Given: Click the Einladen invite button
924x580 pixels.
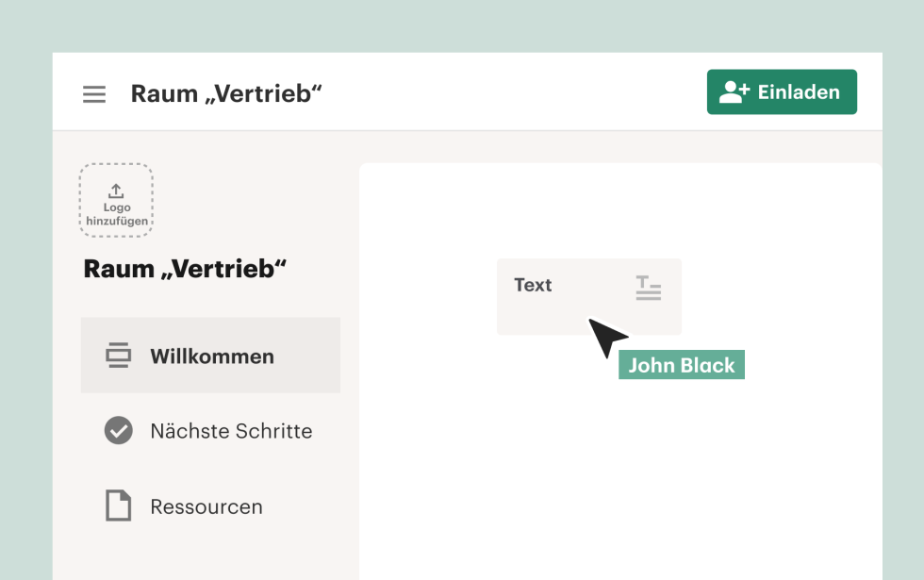Looking at the screenshot, I should coord(782,92).
